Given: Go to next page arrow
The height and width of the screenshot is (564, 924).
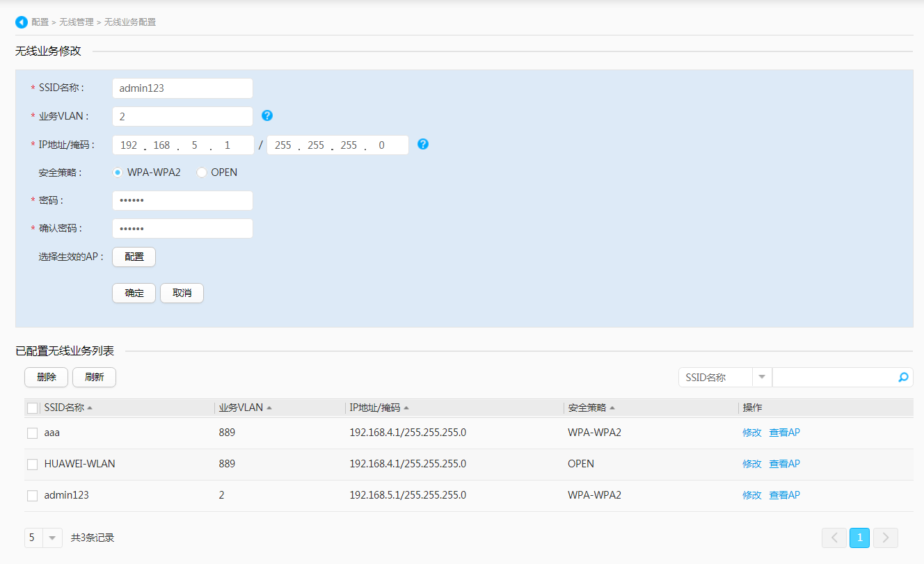Looking at the screenshot, I should click(x=885, y=538).
